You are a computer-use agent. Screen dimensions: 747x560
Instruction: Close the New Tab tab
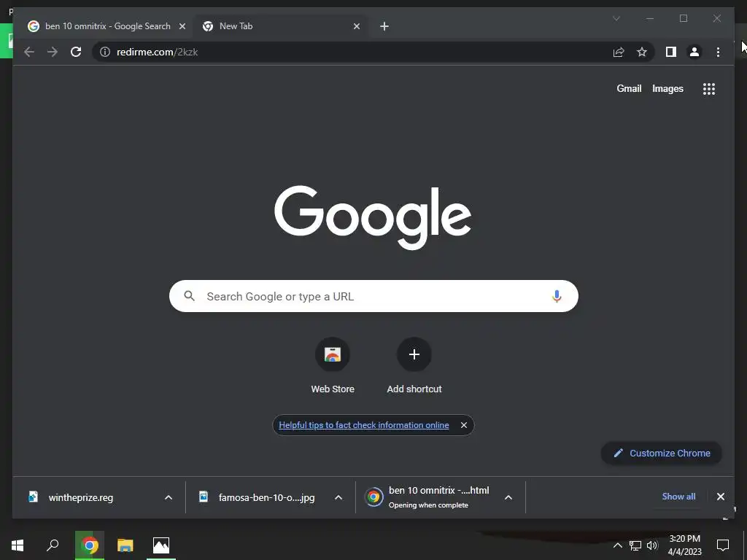click(x=356, y=27)
